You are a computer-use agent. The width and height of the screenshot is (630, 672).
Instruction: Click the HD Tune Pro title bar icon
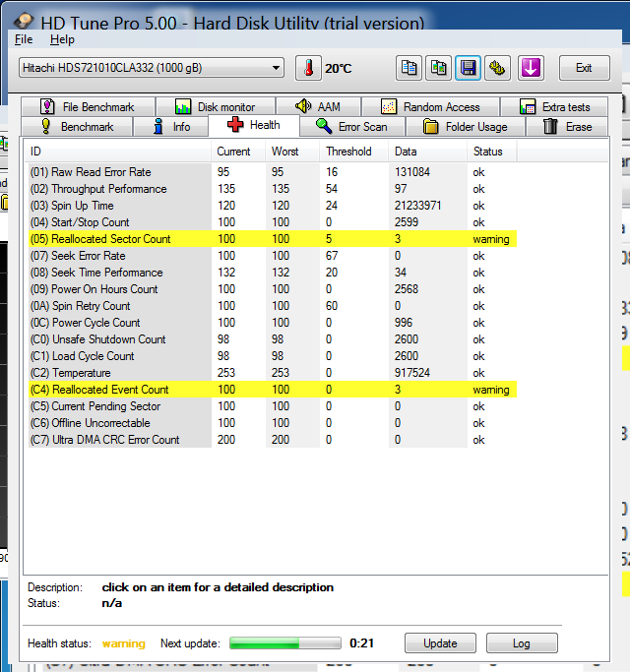[x=24, y=21]
